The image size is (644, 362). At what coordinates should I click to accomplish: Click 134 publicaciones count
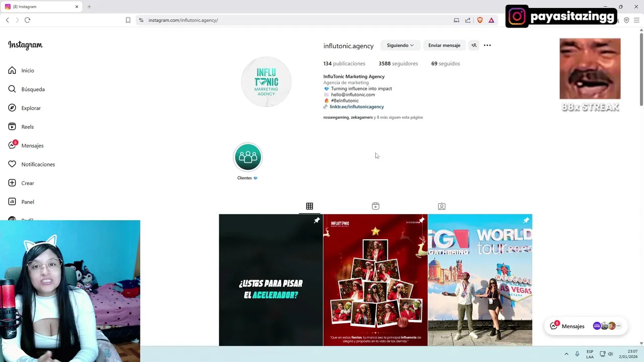point(344,64)
